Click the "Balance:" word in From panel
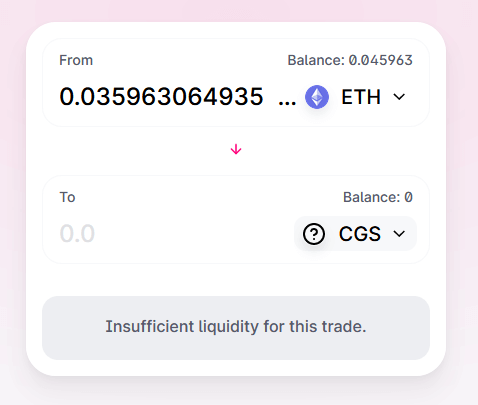Screen dimensions: 478x405 [x=316, y=60]
